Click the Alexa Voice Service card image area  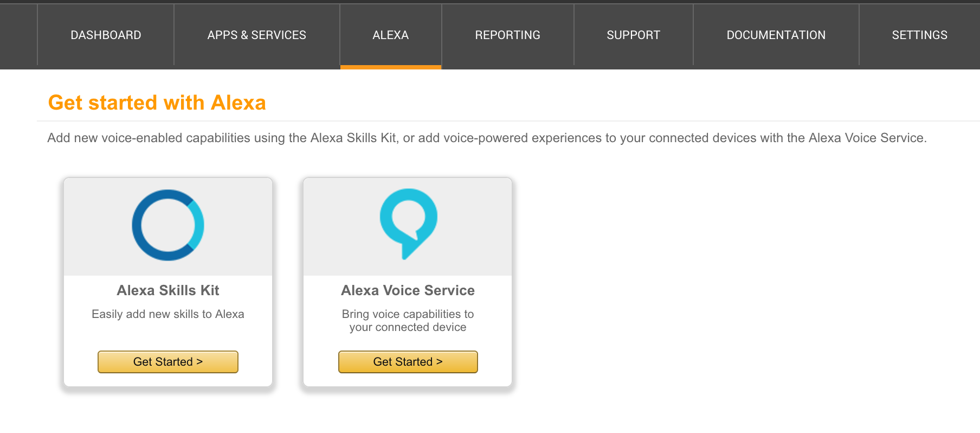[408, 227]
